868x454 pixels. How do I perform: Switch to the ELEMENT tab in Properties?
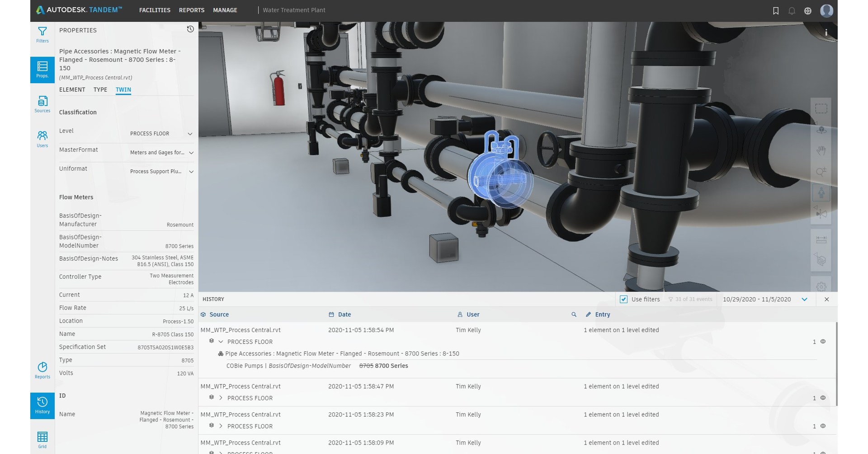(x=72, y=89)
